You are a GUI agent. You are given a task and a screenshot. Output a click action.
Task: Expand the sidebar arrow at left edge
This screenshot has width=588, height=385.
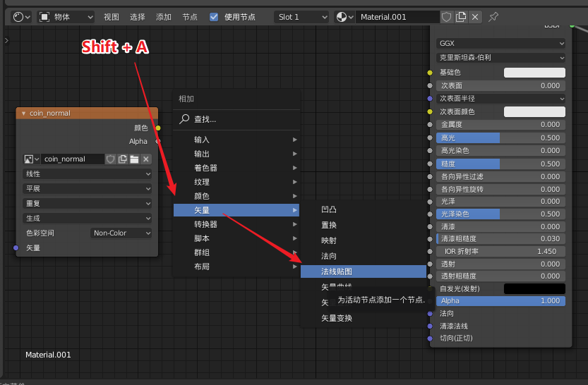coord(6,40)
